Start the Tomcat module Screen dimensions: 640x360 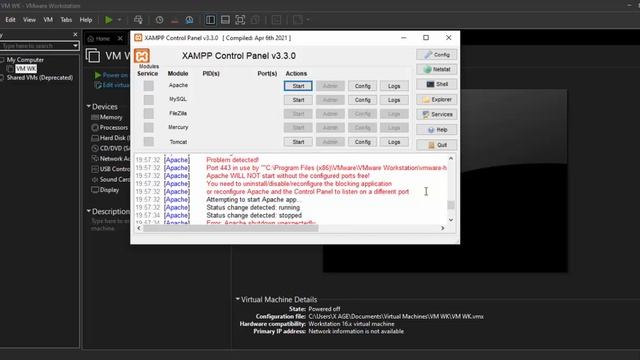298,142
